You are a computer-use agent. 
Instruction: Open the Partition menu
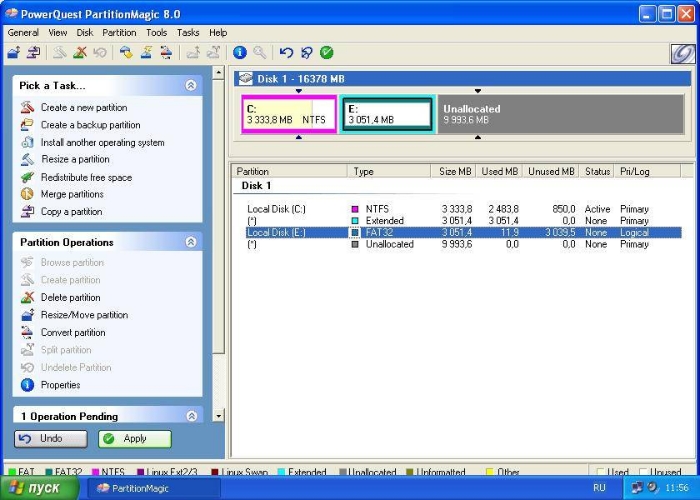(x=119, y=32)
